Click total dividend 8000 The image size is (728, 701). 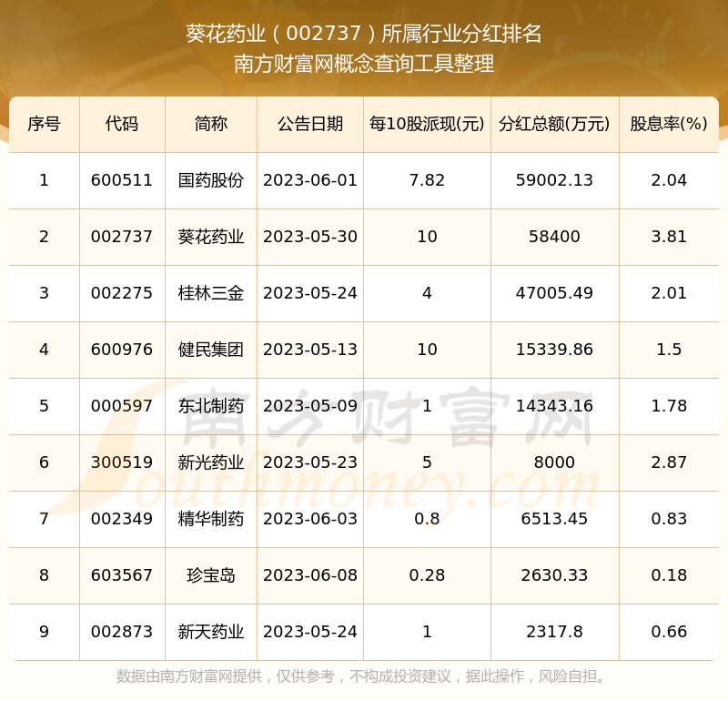[x=554, y=462]
